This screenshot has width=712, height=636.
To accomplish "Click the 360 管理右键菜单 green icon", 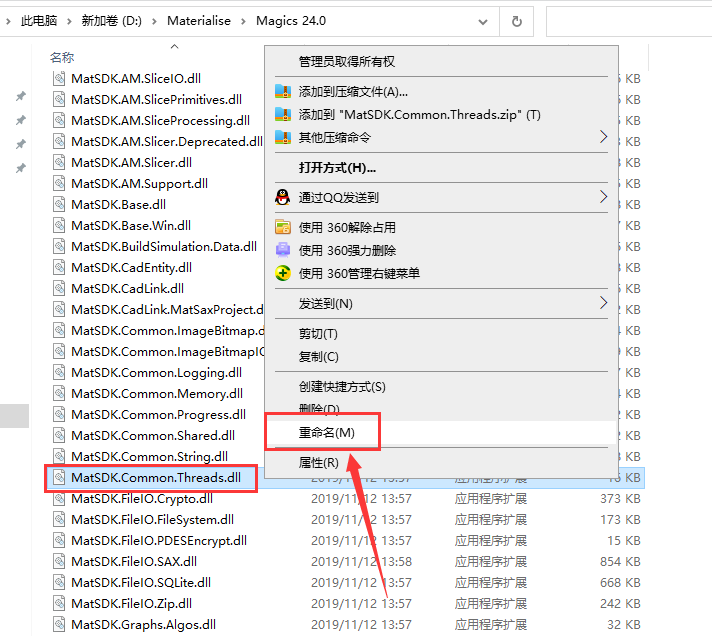I will pos(283,273).
